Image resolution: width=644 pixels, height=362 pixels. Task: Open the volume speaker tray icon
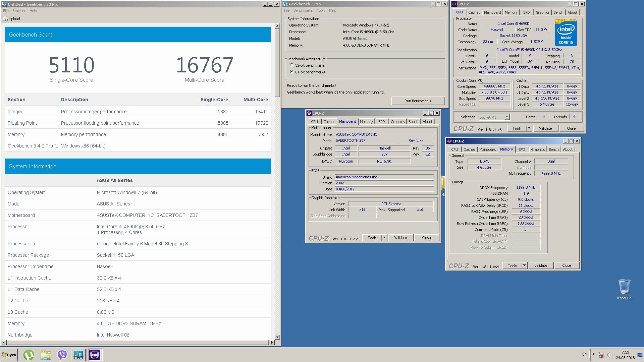pyautogui.click(x=609, y=355)
